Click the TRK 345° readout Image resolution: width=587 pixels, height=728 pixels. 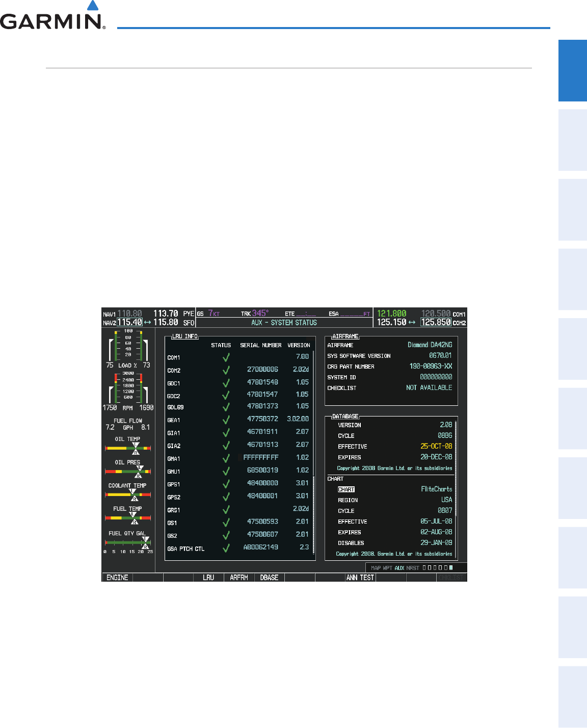point(255,314)
